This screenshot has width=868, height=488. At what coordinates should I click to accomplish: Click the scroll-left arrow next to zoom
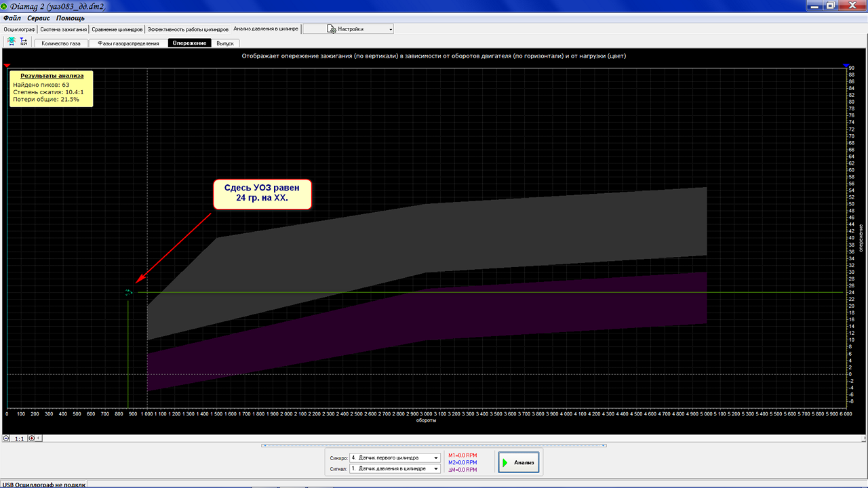point(38,439)
